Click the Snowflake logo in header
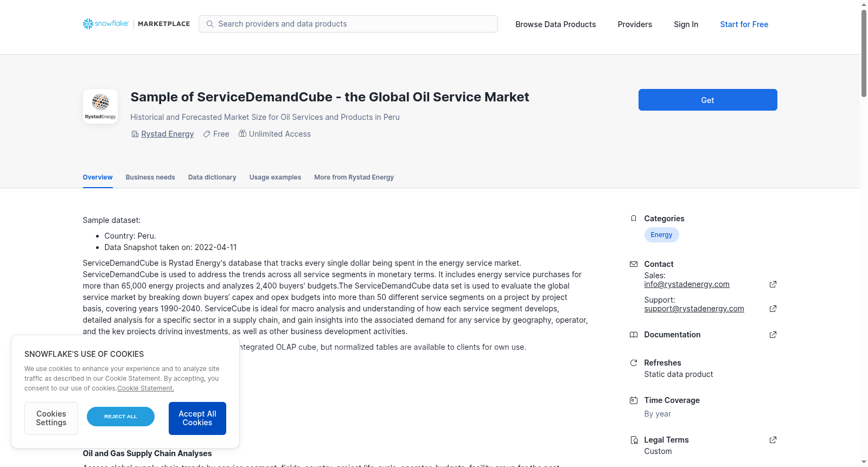 click(106, 24)
